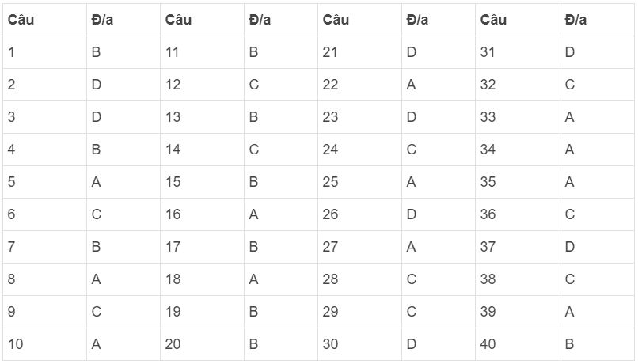The image size is (638, 364).
Task: Select the cell showing question number 15
Action: tap(173, 182)
